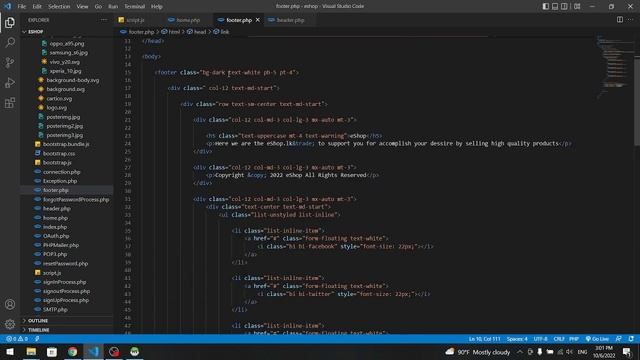Open the Search view in activity bar
The width and height of the screenshot is (640, 360).
(x=10, y=42)
